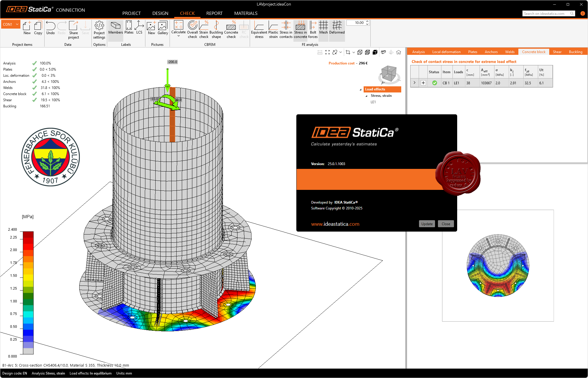The width and height of the screenshot is (588, 378).
Task: Select the Load effects tree header
Action: (382, 89)
